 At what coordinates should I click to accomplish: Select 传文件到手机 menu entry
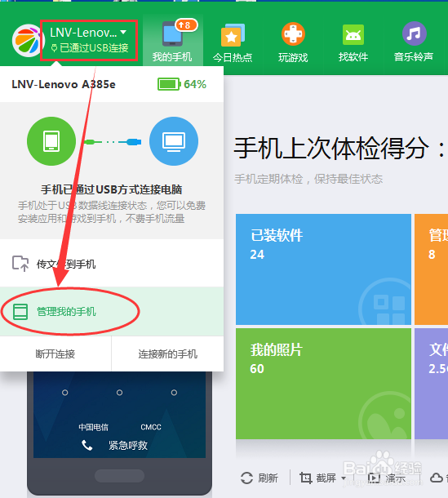[x=112, y=264]
